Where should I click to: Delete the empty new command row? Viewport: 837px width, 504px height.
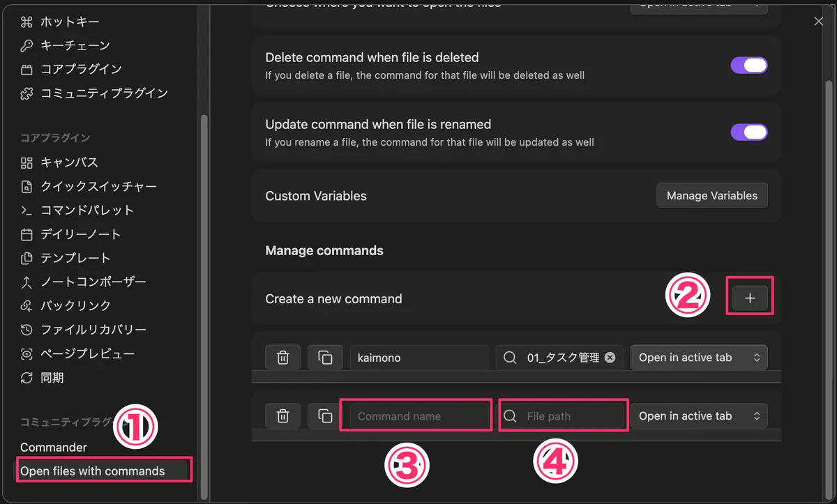point(283,416)
